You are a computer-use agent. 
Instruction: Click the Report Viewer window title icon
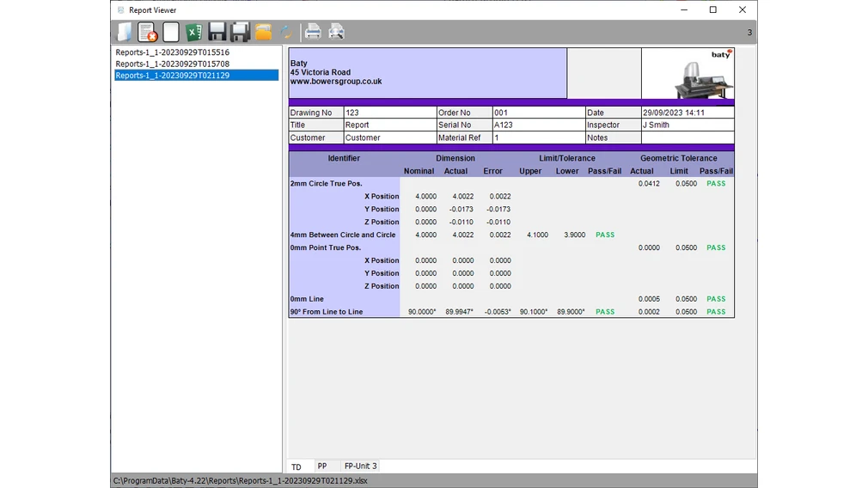coord(120,10)
